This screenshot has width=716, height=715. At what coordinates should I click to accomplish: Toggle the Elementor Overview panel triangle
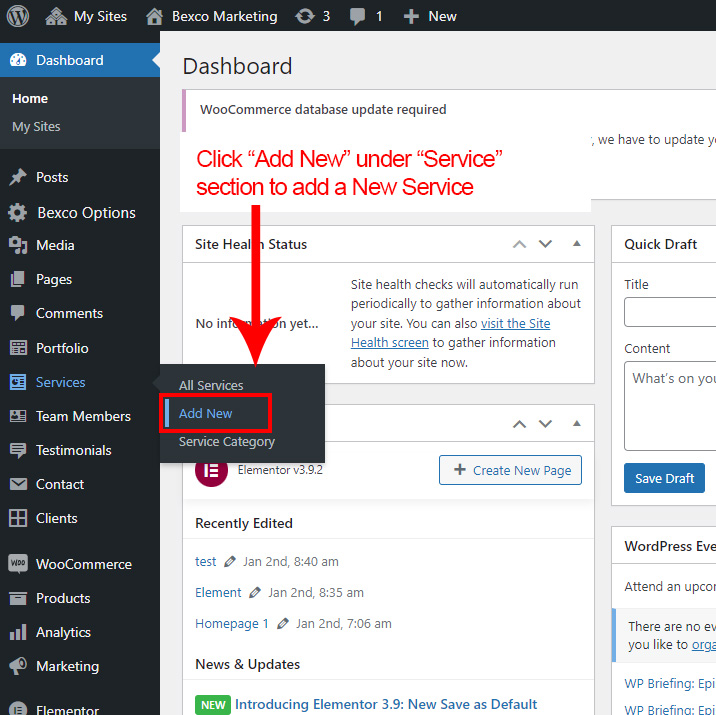pos(576,424)
